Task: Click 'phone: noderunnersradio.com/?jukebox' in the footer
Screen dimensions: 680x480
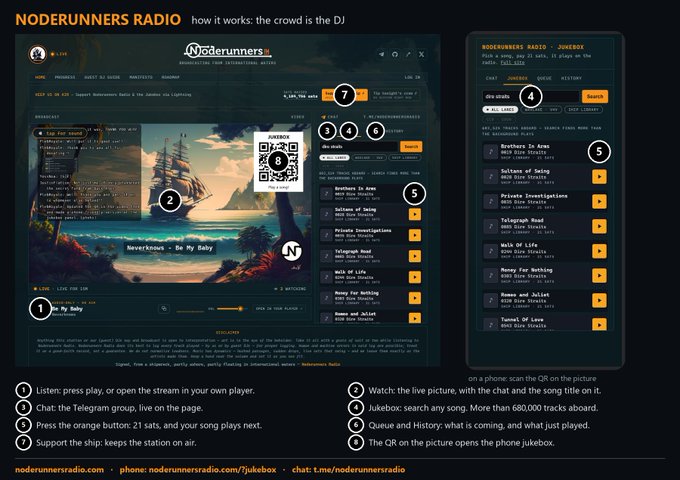Action: click(x=198, y=470)
